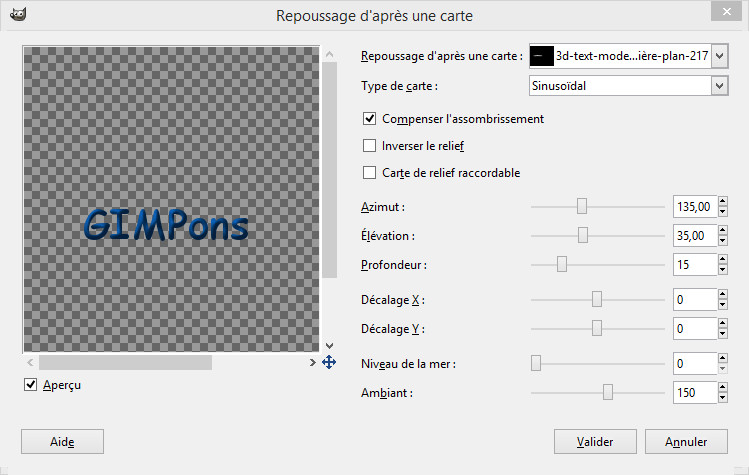The image size is (749, 475).
Task: Click the Niveau de la mer value field
Action: pyautogui.click(x=695, y=363)
